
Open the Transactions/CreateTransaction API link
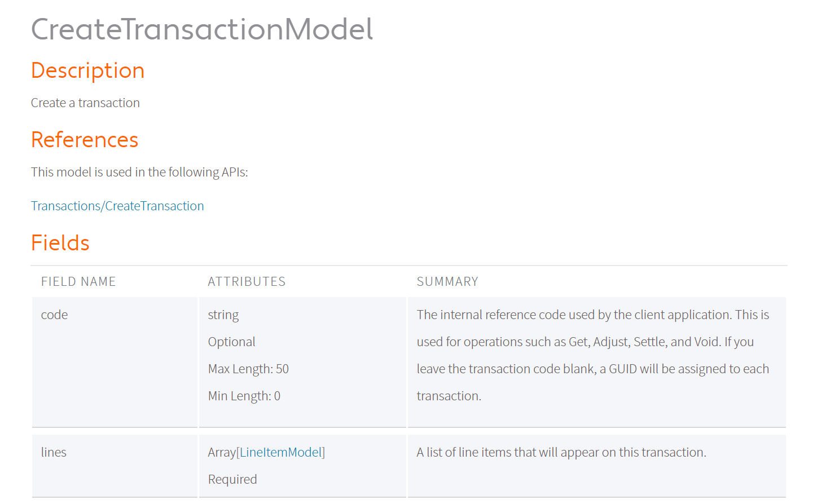117,206
